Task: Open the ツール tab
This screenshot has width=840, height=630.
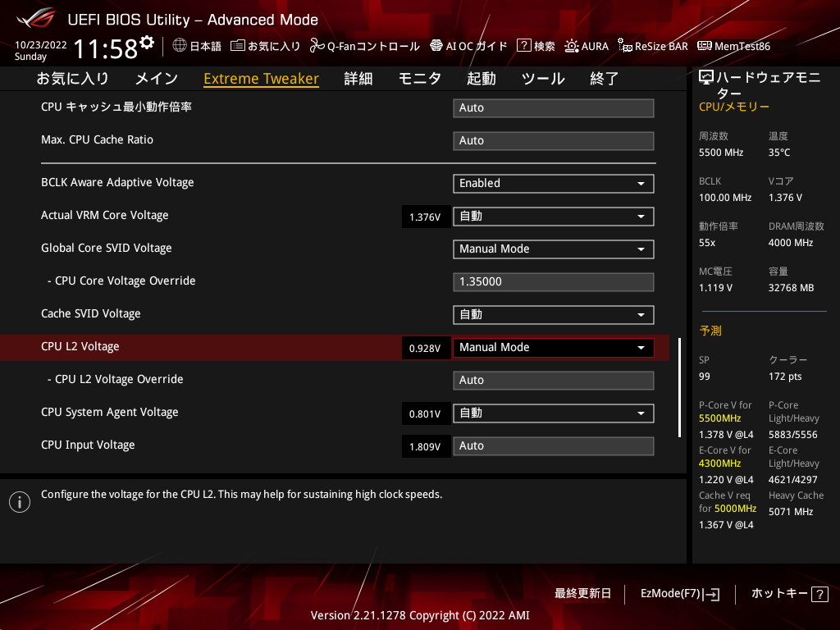Action: click(x=543, y=79)
